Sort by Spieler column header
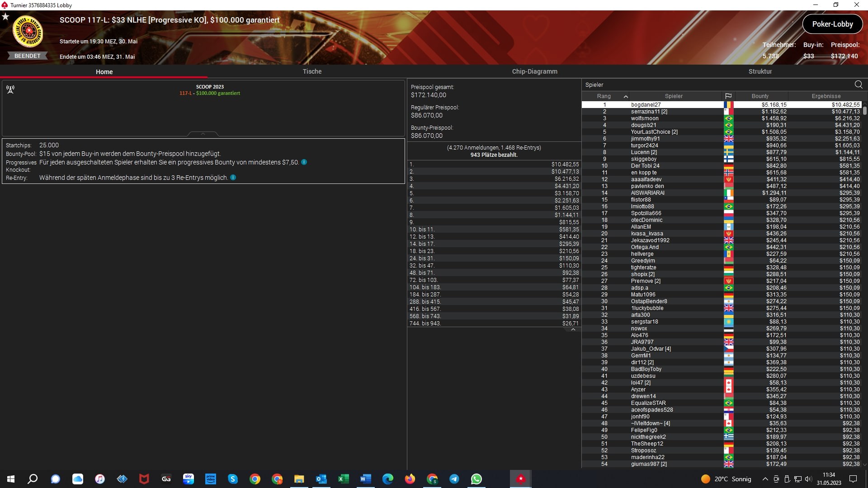 pyautogui.click(x=674, y=96)
